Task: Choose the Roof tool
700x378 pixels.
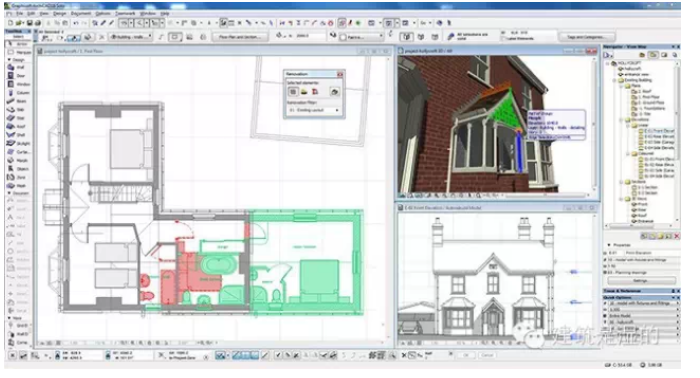Action: pyautogui.click(x=18, y=127)
